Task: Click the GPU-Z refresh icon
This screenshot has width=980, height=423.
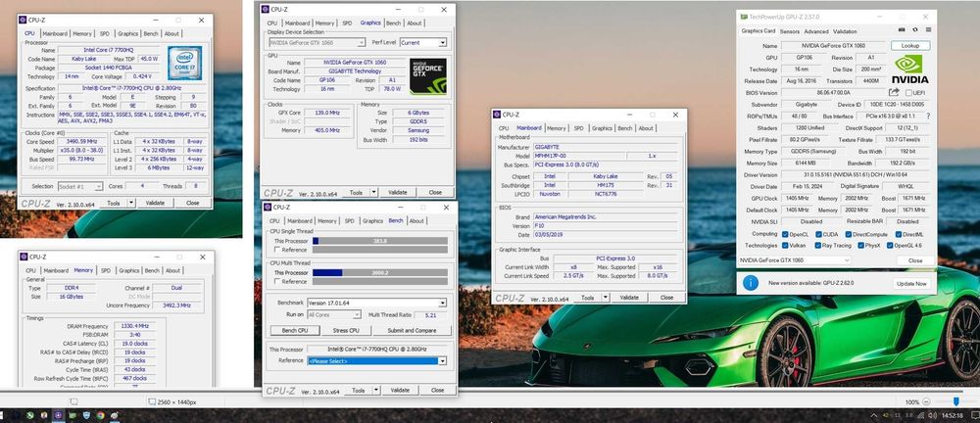Action: pyautogui.click(x=914, y=30)
